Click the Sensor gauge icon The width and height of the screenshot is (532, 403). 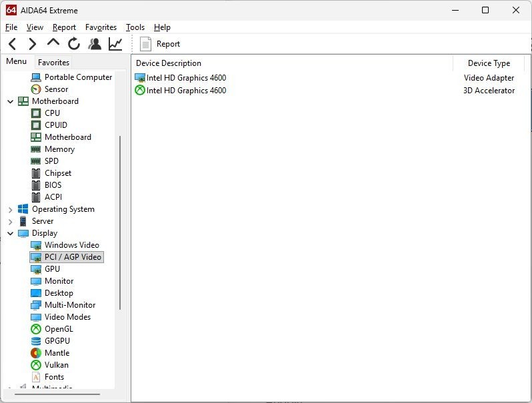point(36,89)
